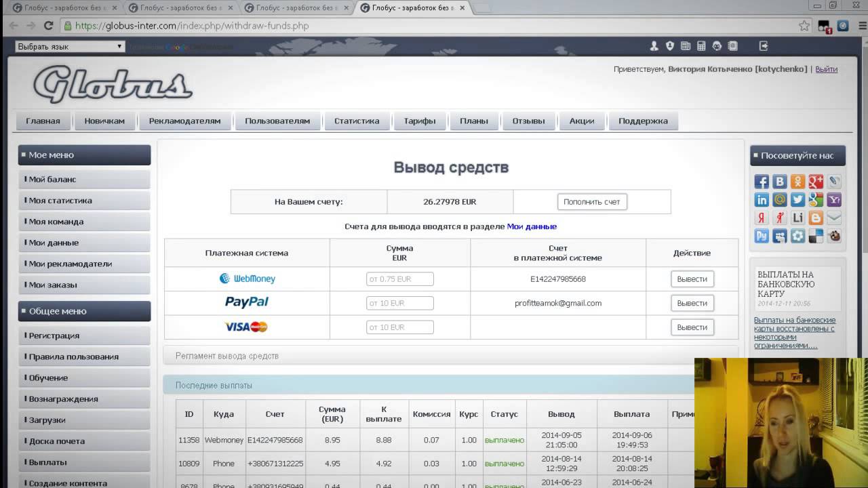The height and width of the screenshot is (488, 868).
Task: Share via the Google+ icon
Action: tap(816, 182)
